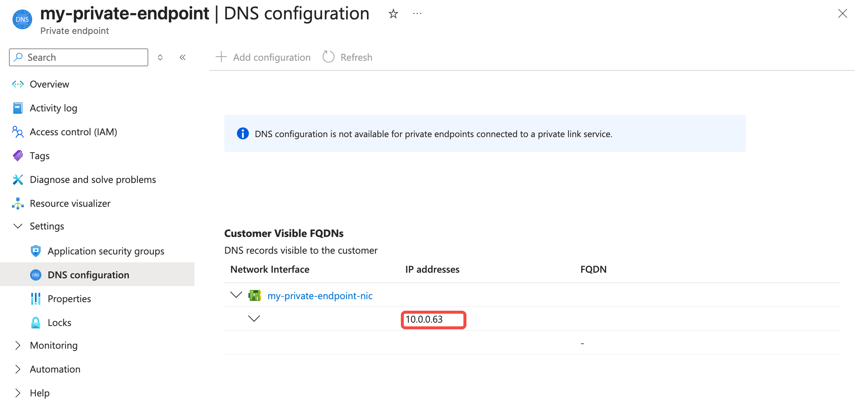Open Resource visualizer
Viewport: 868px width, 418px height.
coord(70,203)
